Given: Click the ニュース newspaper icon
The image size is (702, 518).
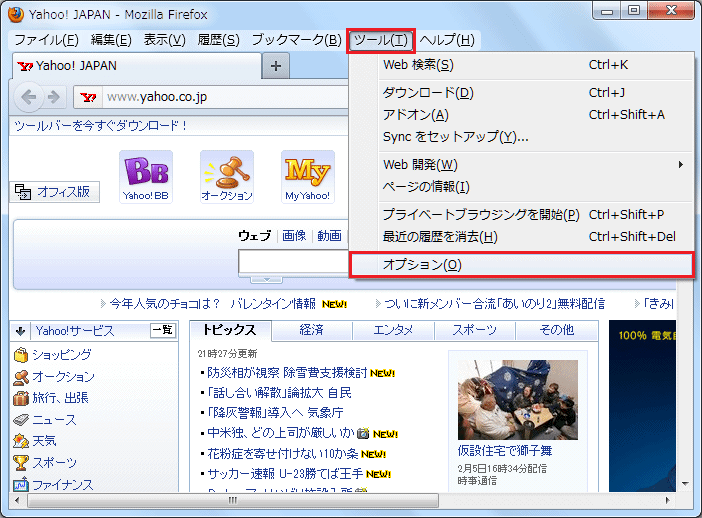Looking at the screenshot, I should [21, 420].
